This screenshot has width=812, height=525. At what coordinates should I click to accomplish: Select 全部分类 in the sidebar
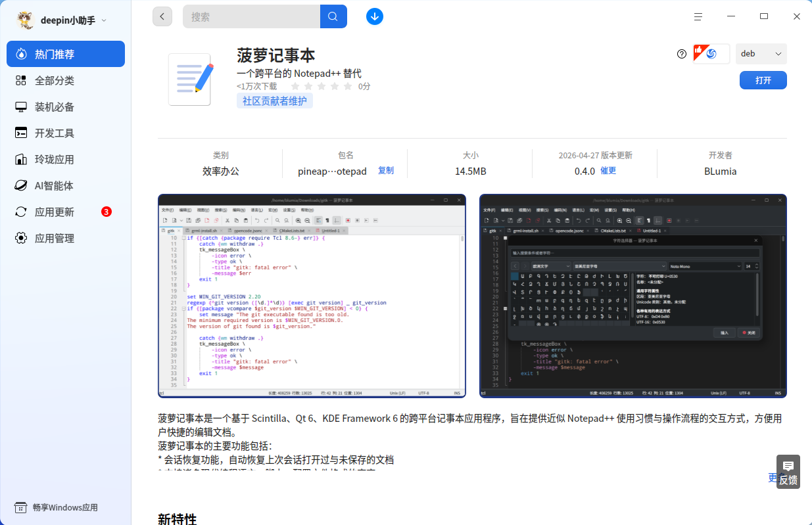point(66,80)
